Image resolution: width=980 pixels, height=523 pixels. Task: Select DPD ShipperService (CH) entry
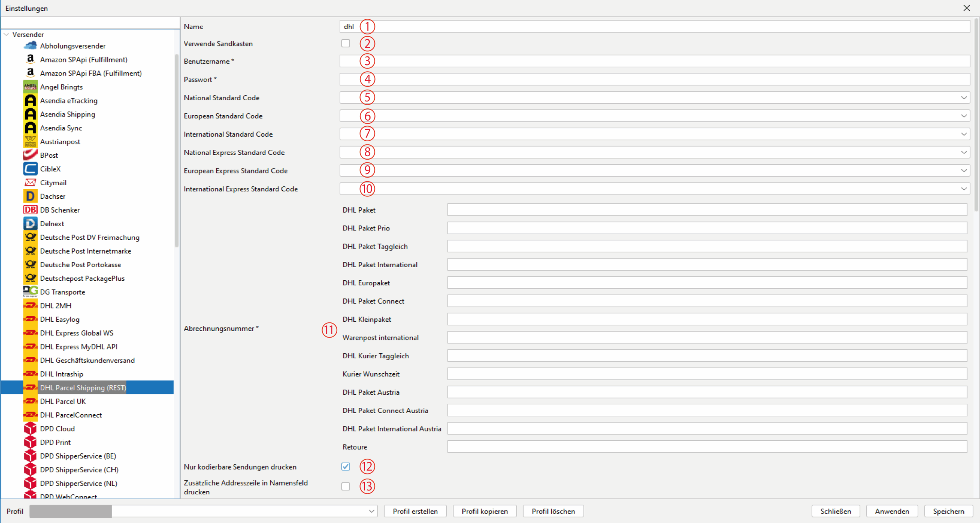[x=79, y=470]
